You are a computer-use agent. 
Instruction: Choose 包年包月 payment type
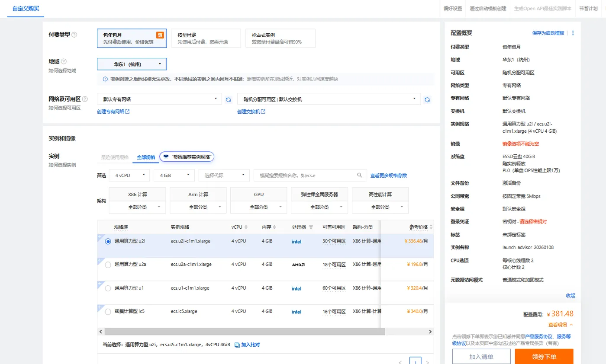click(x=132, y=38)
